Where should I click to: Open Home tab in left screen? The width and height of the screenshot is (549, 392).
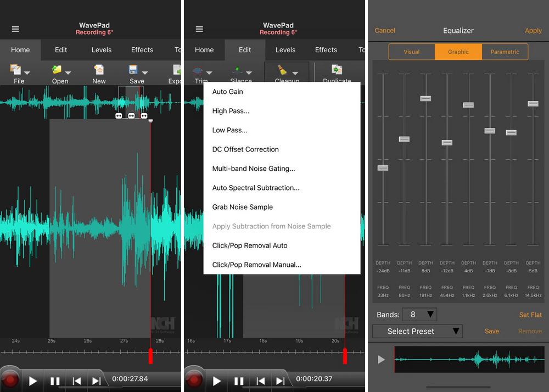point(20,50)
